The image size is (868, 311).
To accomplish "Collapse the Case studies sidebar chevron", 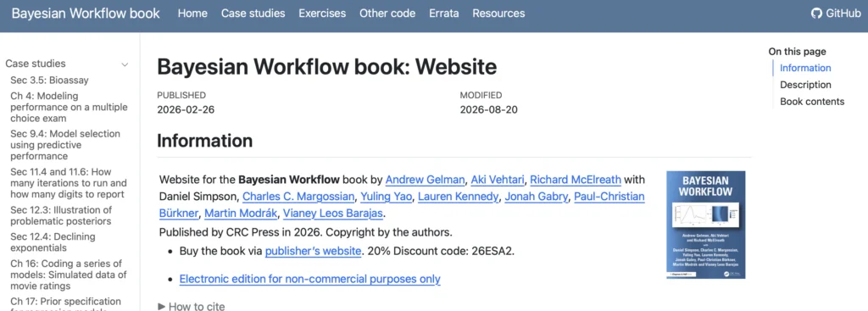I will point(125,64).
